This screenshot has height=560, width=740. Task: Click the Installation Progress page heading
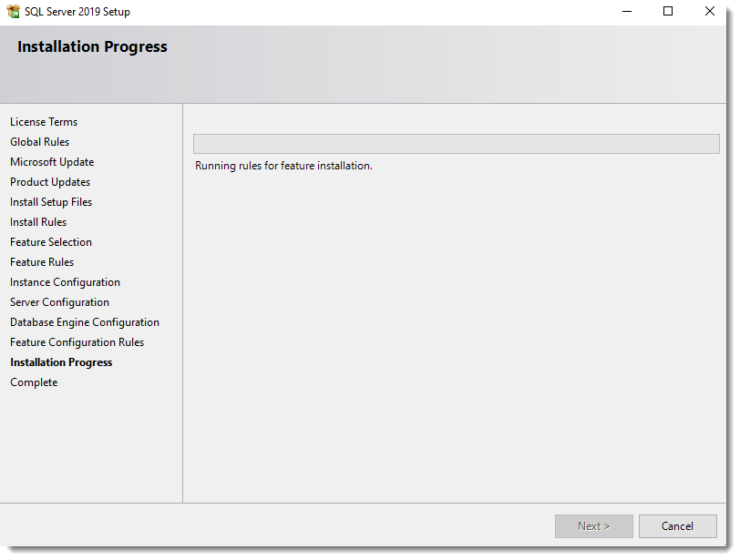92,46
